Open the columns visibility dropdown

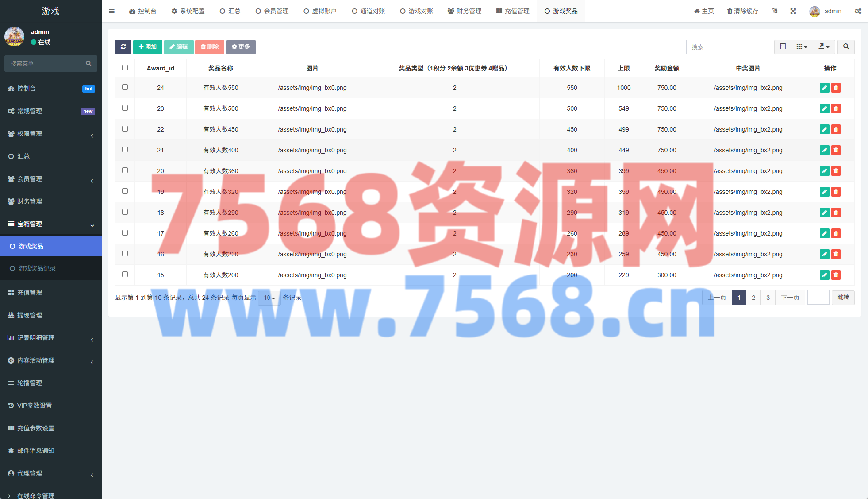[802, 47]
